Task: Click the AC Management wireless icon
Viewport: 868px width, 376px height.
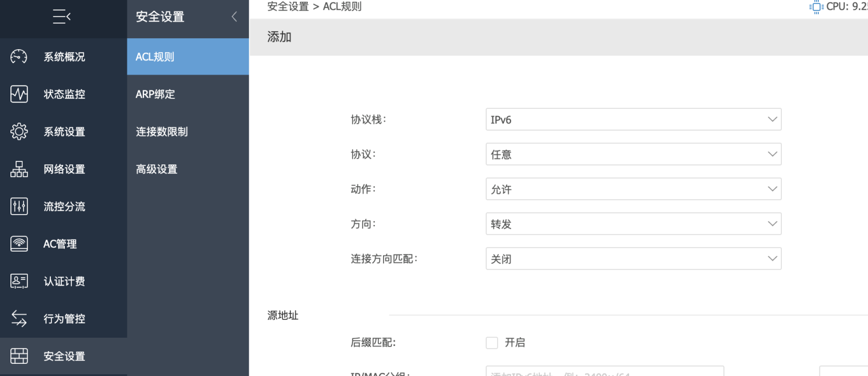Action: tap(19, 244)
